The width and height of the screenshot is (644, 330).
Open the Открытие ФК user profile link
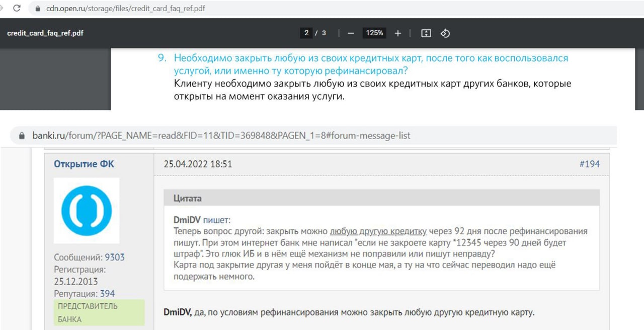(x=84, y=164)
